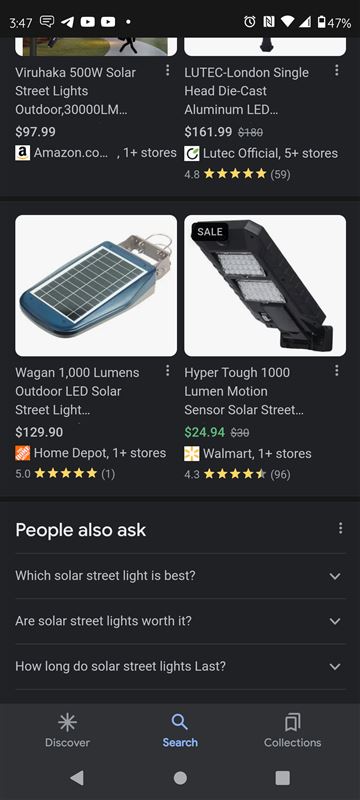Expand "How long do solar street lights Last?"
360x800 pixels.
pos(181,666)
